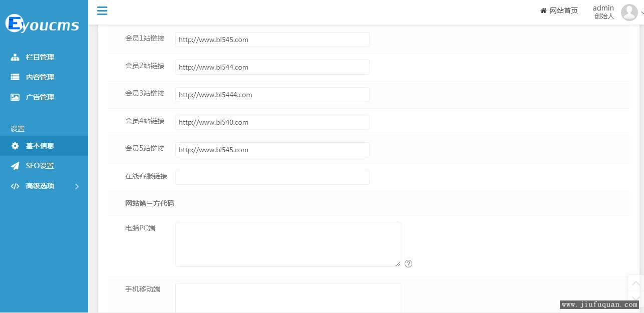This screenshot has height=313, width=644.
Task: Go to 网站首页 link
Action: [564, 11]
